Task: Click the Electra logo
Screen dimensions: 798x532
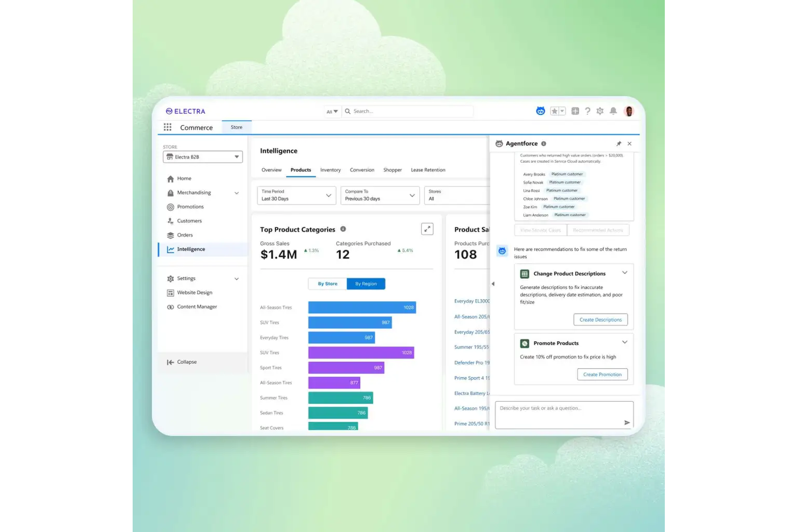Action: coord(185,111)
